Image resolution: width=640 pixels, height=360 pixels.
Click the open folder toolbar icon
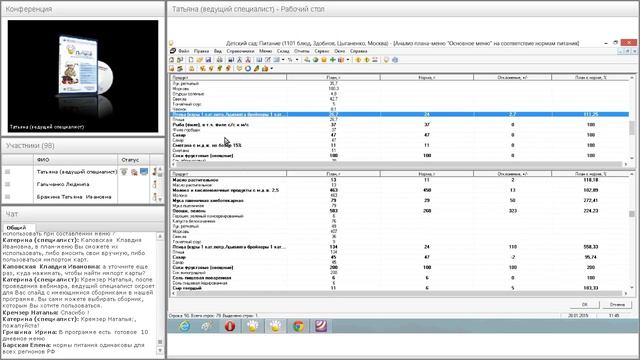200,60
